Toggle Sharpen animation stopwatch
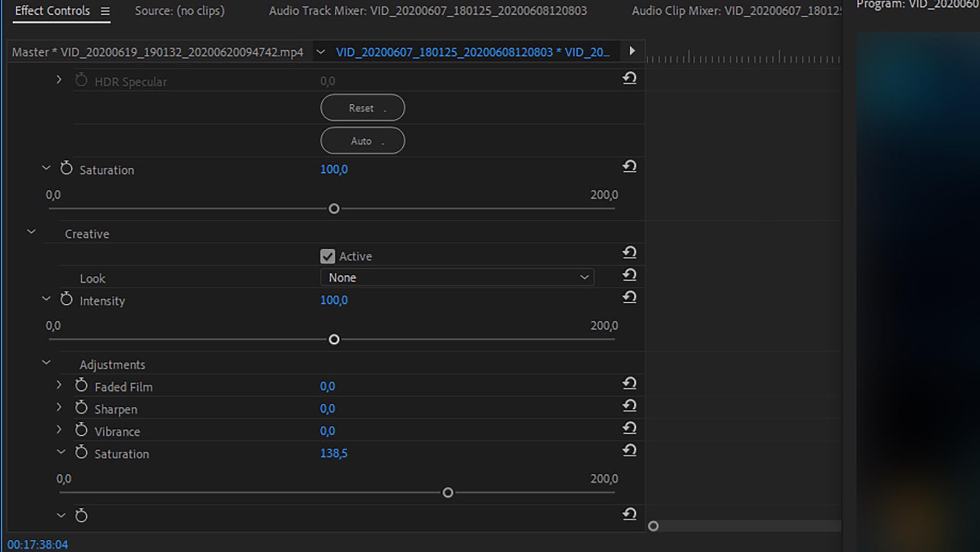Viewport: 980px width, 552px height. [x=81, y=408]
